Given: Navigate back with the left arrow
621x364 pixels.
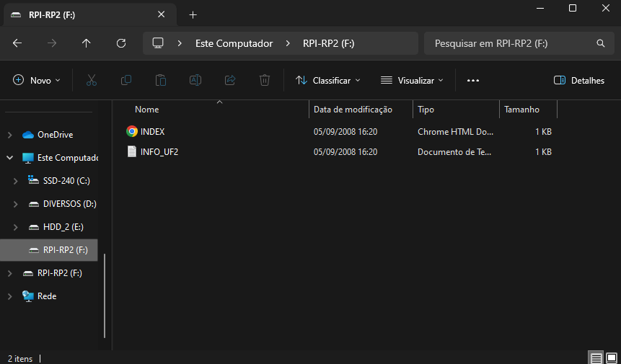Looking at the screenshot, I should 17,43.
